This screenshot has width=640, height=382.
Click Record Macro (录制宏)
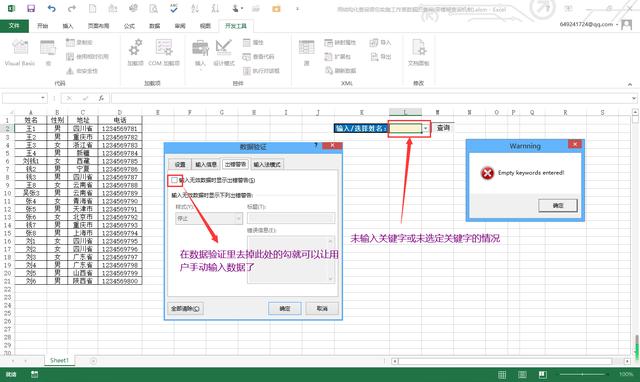[x=80, y=42]
